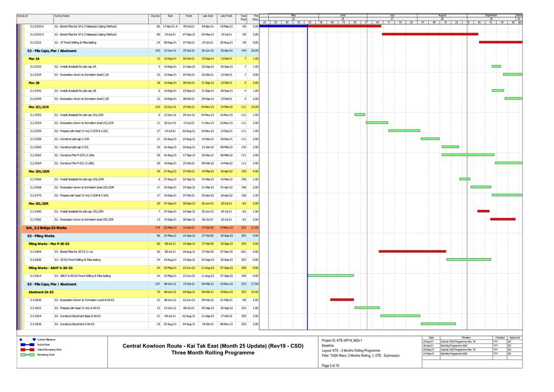Click the Total Float column header
Image resolution: width=554 pixels, height=392 pixels.
click(x=243, y=18)
